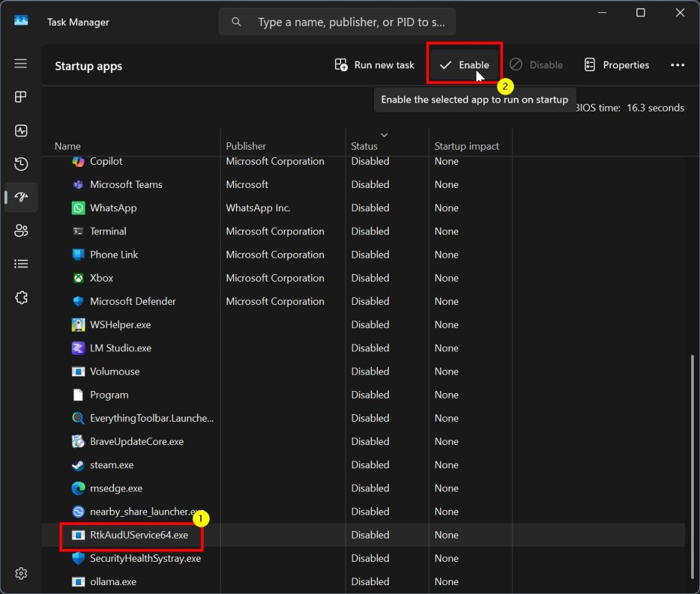Click the Enable button
This screenshot has height=594, width=700.
(464, 65)
